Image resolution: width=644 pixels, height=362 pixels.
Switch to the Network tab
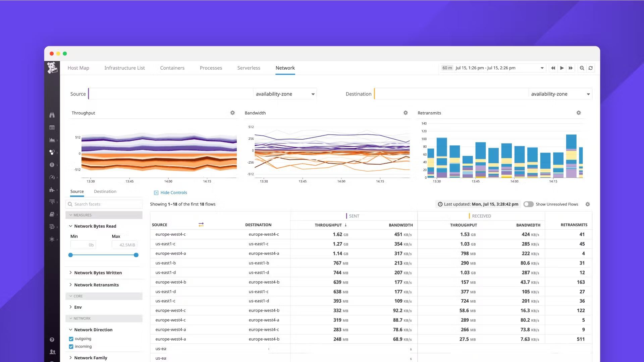pyautogui.click(x=285, y=68)
